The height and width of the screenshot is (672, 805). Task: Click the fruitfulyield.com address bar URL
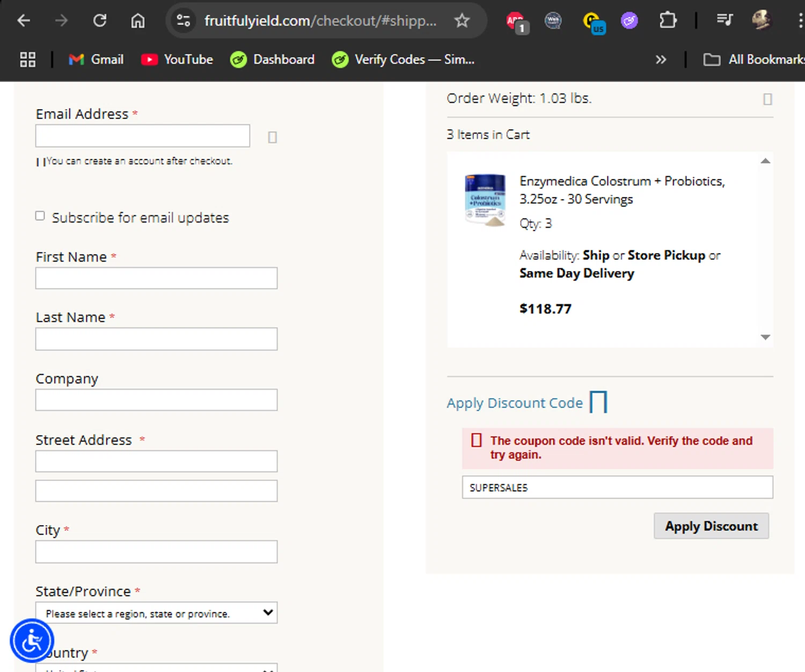pos(320,21)
